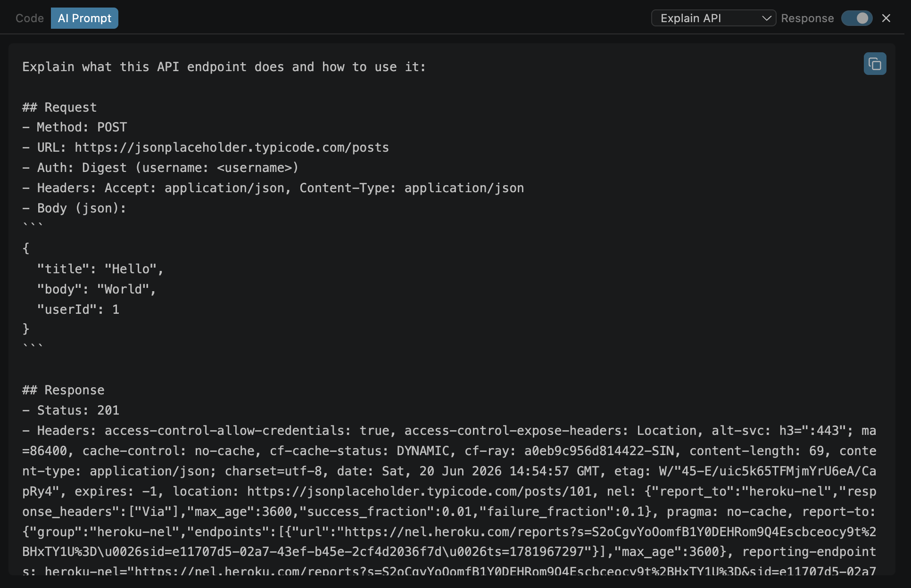Select the AI Prompt tab
Image resolution: width=911 pixels, height=588 pixels.
pos(84,18)
